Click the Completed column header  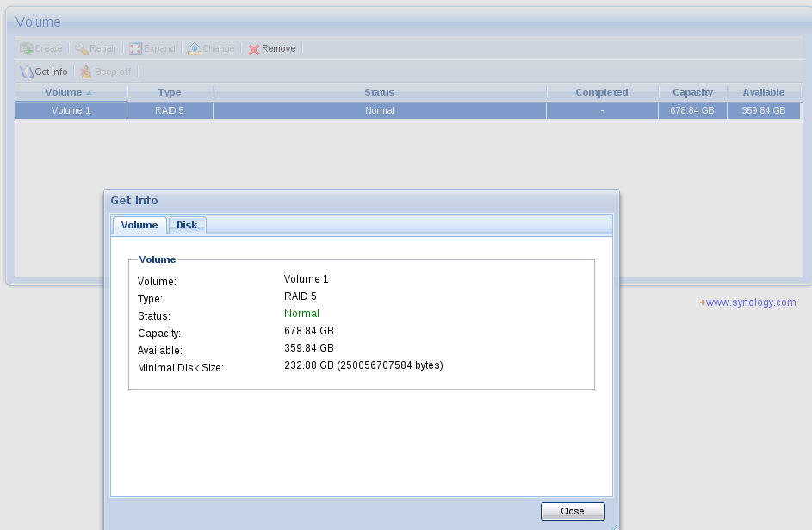(602, 92)
